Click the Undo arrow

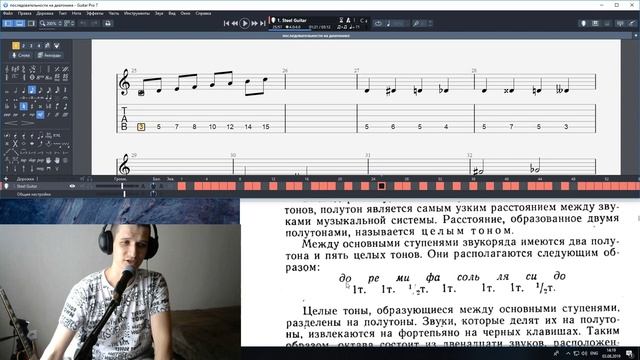[x=83, y=23]
